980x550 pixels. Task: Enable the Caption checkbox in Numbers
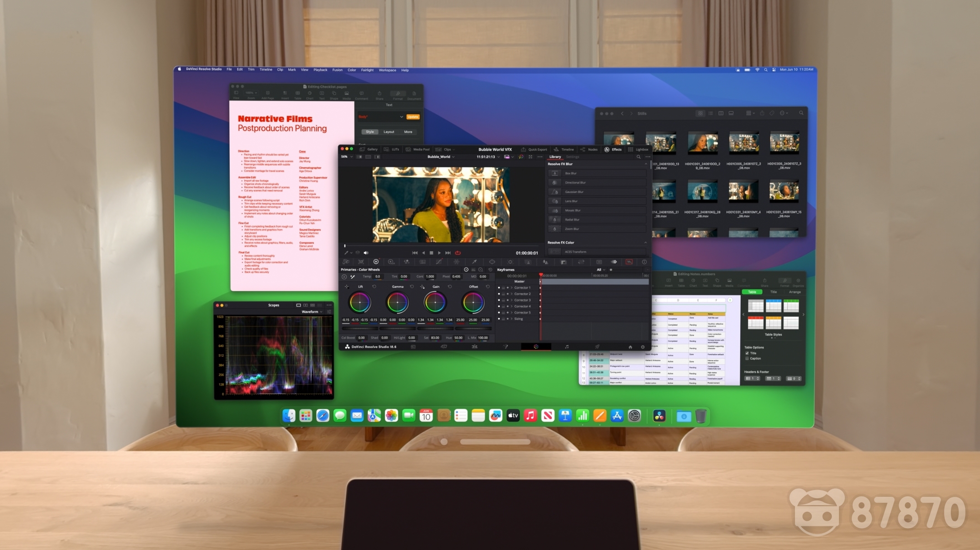click(x=747, y=359)
